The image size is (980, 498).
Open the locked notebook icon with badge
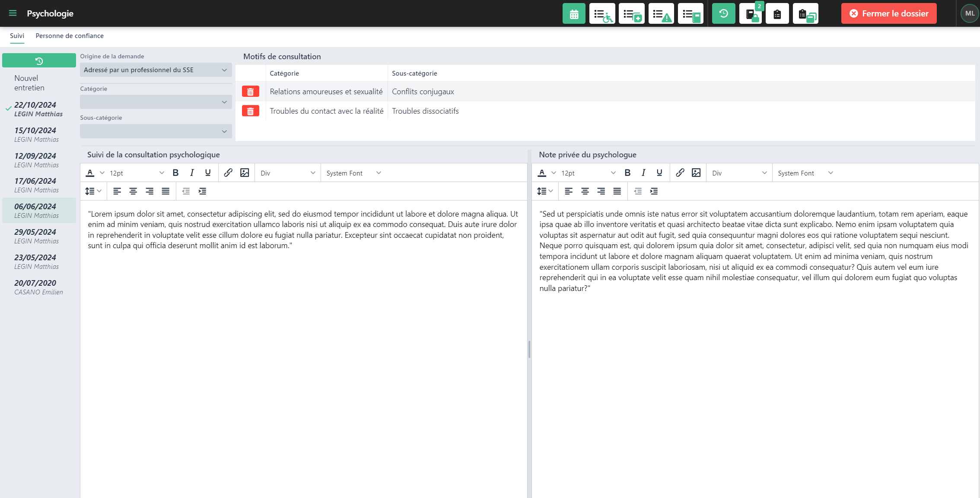pyautogui.click(x=751, y=14)
